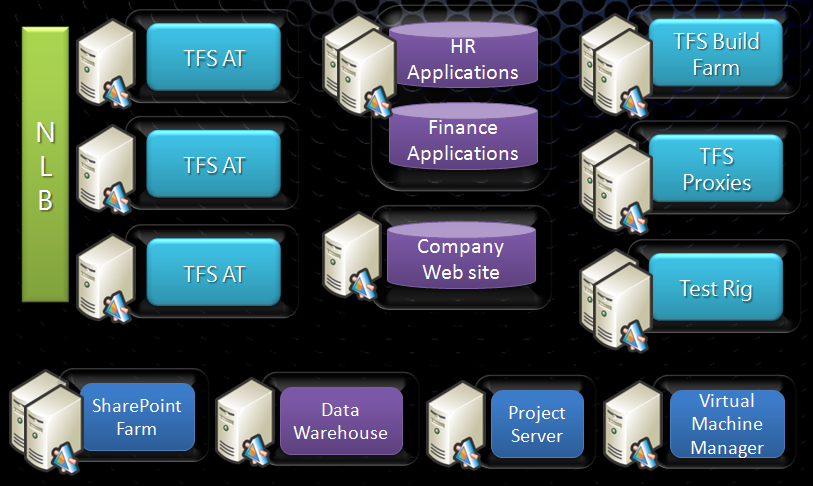Select the Finance Applications cylinder
Screen dimensions: 813x486
[x=463, y=136]
